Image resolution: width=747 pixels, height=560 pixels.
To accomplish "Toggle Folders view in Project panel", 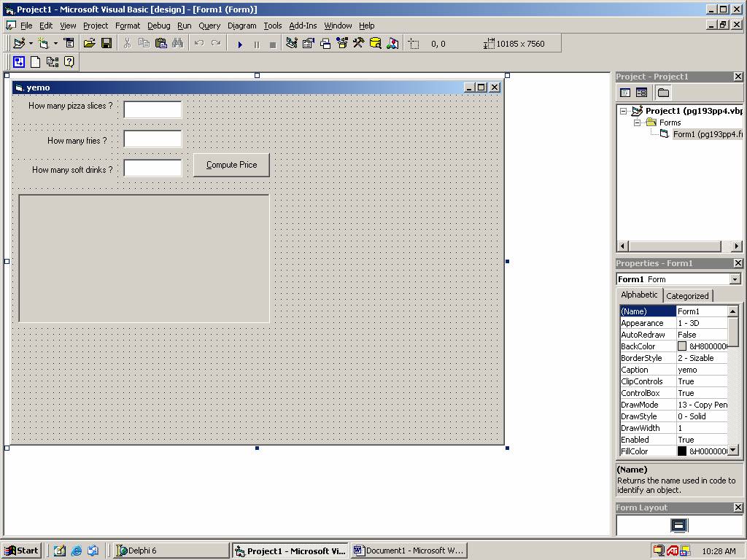I will pyautogui.click(x=662, y=93).
